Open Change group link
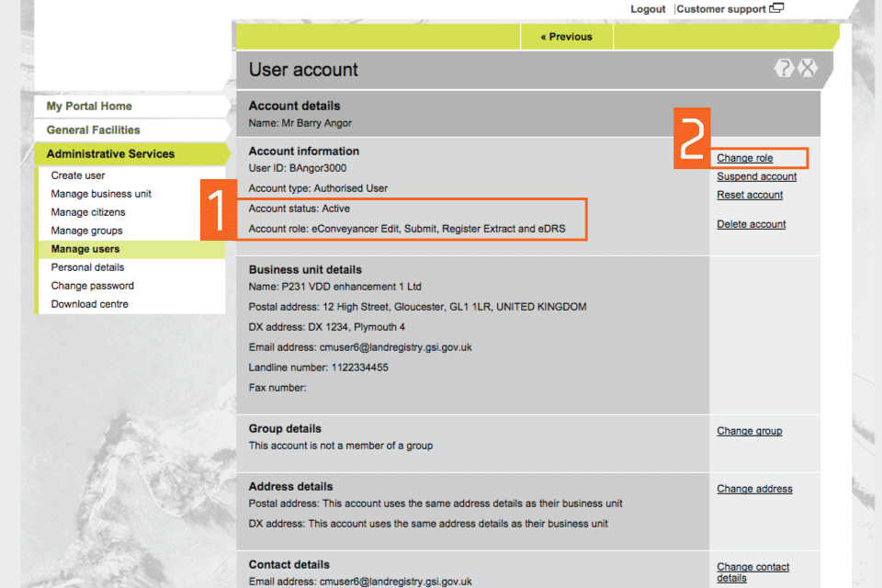The height and width of the screenshot is (588, 882). (x=749, y=431)
